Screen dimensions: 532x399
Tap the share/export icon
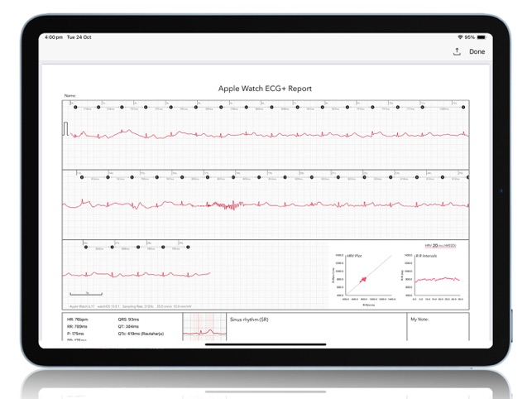(457, 51)
